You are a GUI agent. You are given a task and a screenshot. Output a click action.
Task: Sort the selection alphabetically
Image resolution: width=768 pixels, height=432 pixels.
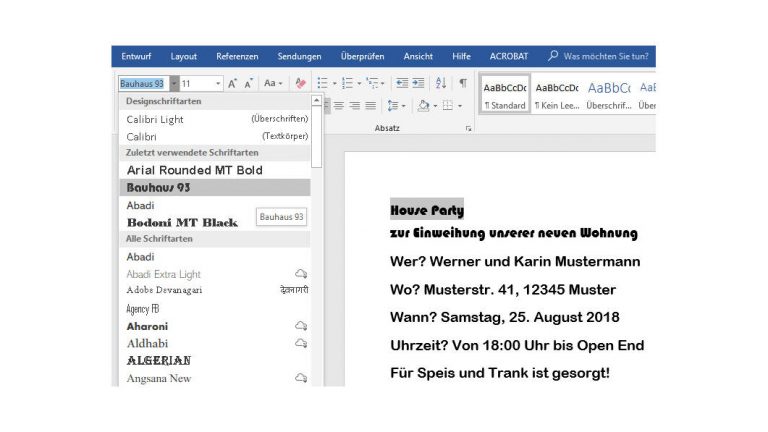[x=441, y=84]
